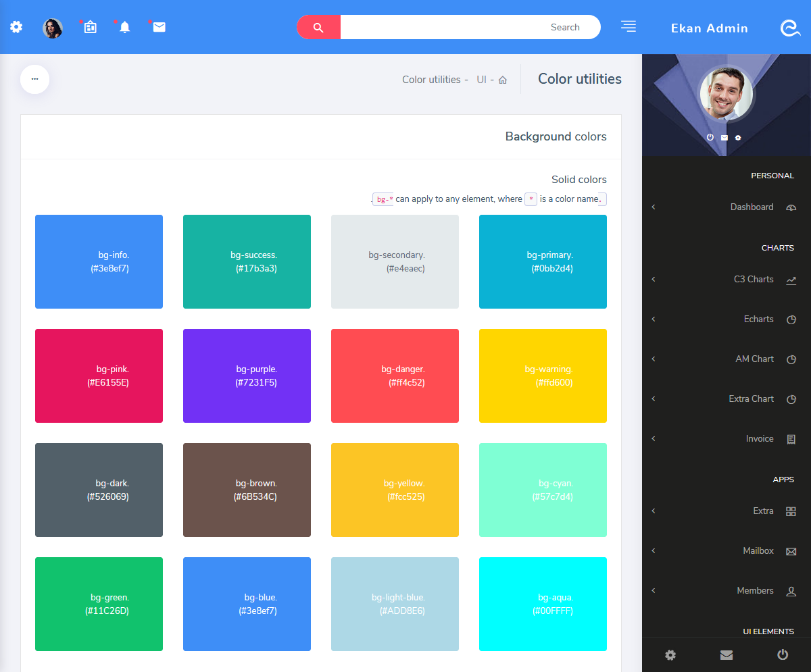Expand the Dashboard sidebar menu
811x672 pixels.
coord(752,207)
